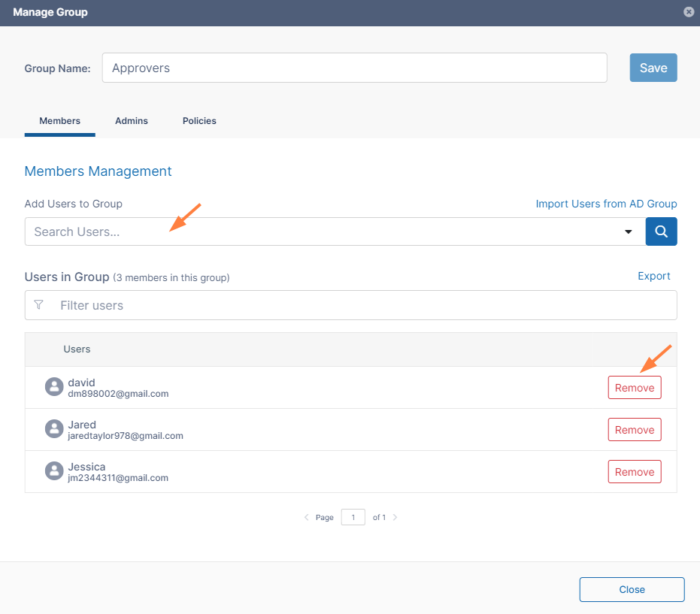This screenshot has width=700, height=614.
Task: Remove david from the group
Action: point(634,388)
